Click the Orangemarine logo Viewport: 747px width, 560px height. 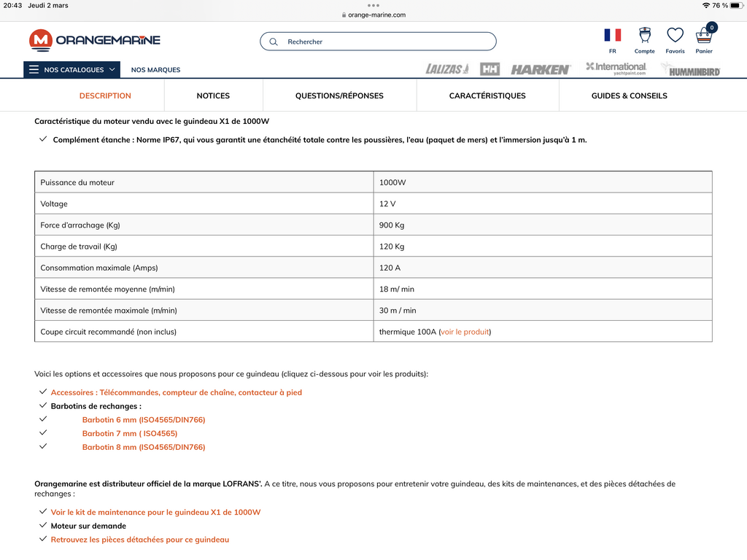click(95, 41)
